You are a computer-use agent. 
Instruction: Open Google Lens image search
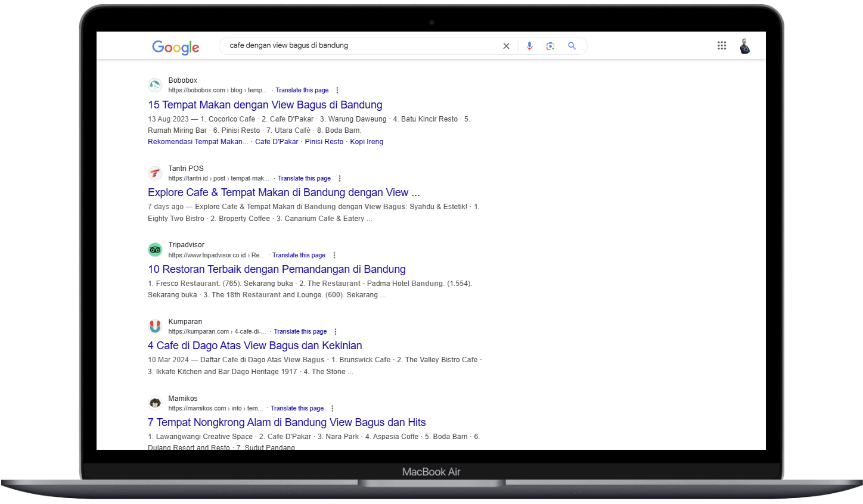pos(550,46)
